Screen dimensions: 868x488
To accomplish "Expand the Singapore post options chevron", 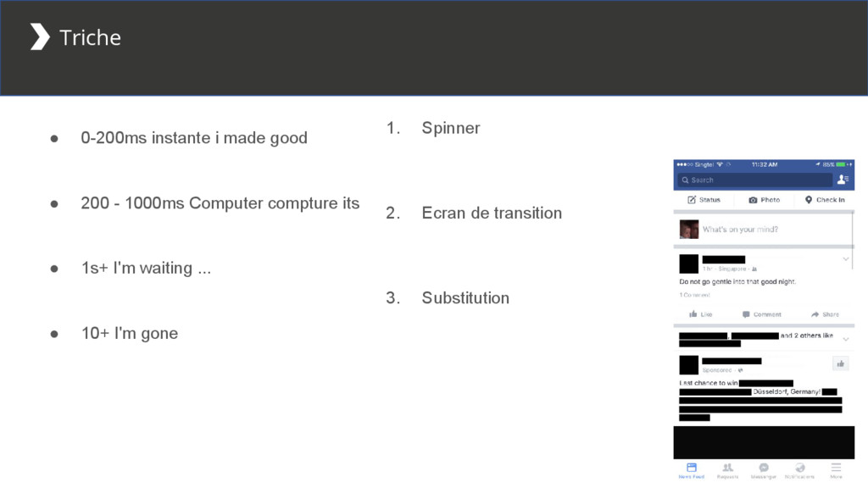I will tap(846, 259).
